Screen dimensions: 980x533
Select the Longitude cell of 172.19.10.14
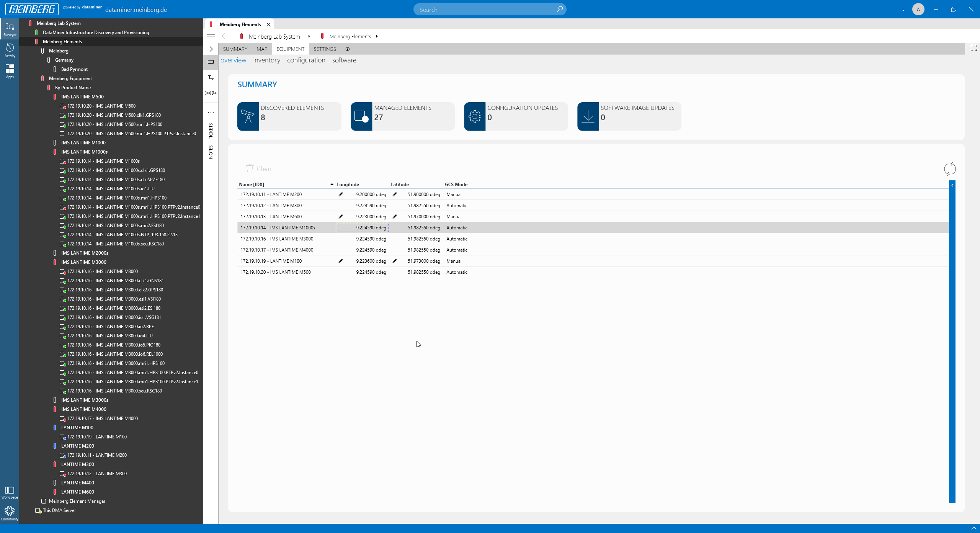(362, 228)
